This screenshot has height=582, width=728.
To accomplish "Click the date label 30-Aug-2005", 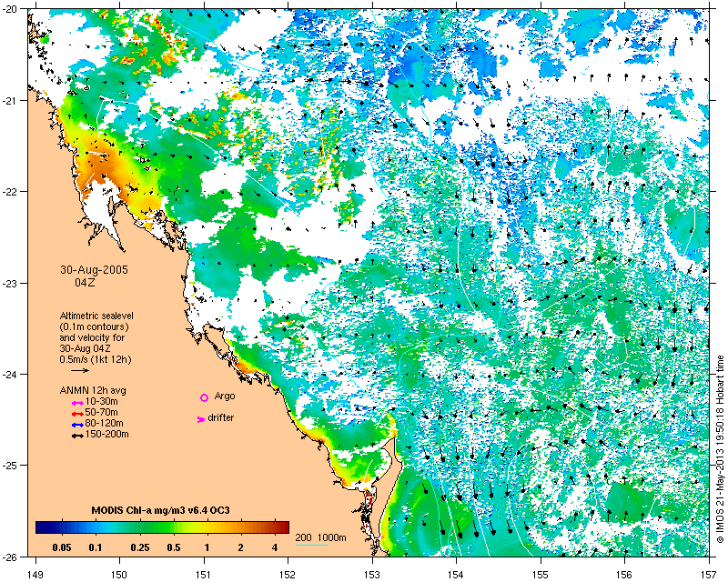I will [95, 270].
